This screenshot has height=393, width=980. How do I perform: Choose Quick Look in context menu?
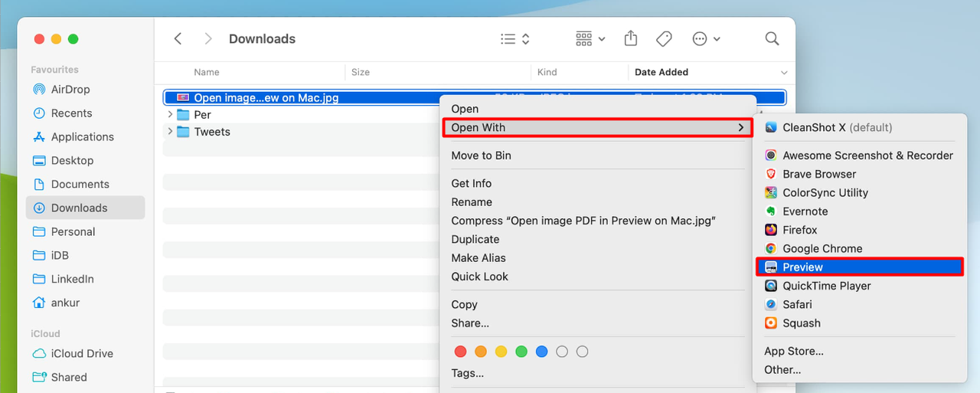pyautogui.click(x=598, y=276)
